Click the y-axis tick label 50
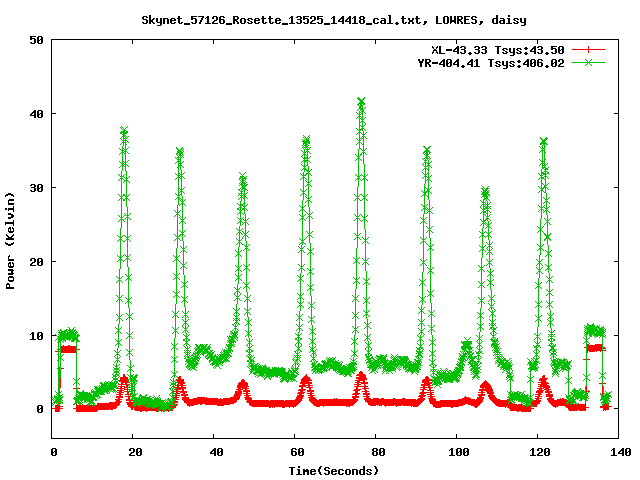The image size is (640, 480). pyautogui.click(x=36, y=40)
